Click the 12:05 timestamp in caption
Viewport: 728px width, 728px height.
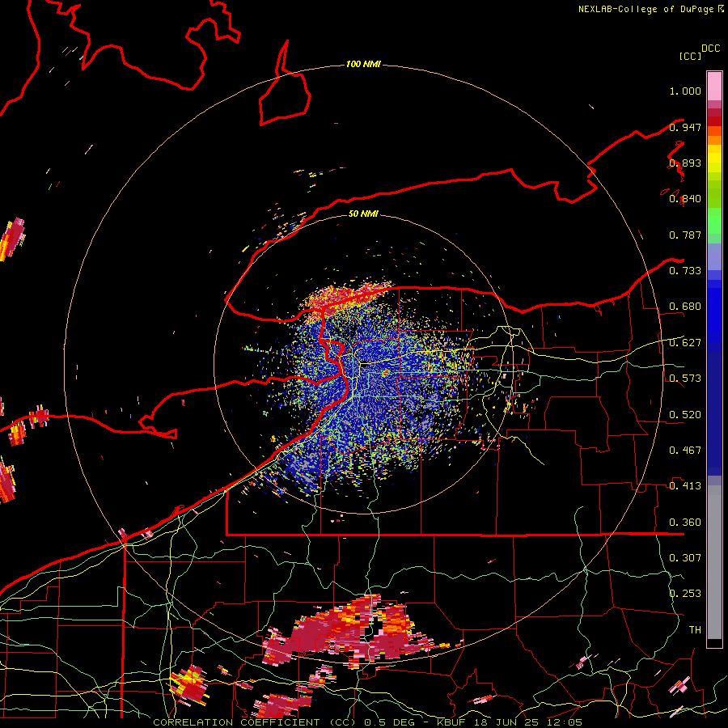point(565,722)
